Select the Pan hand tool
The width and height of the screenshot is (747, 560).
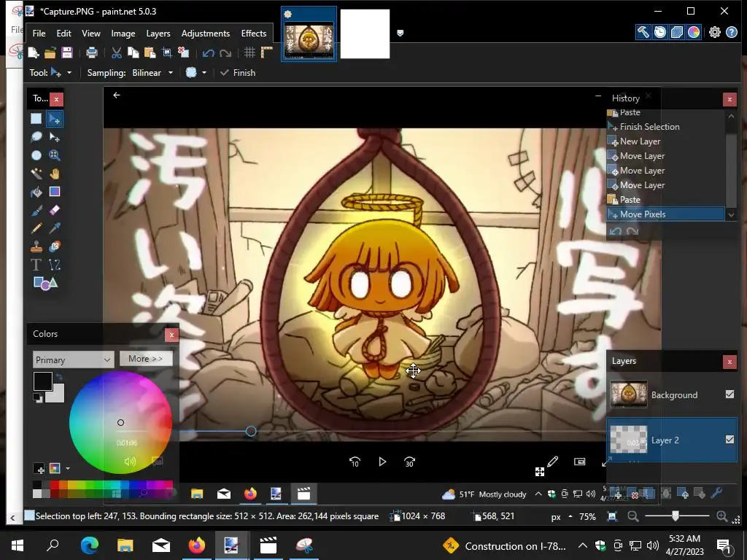coord(55,174)
